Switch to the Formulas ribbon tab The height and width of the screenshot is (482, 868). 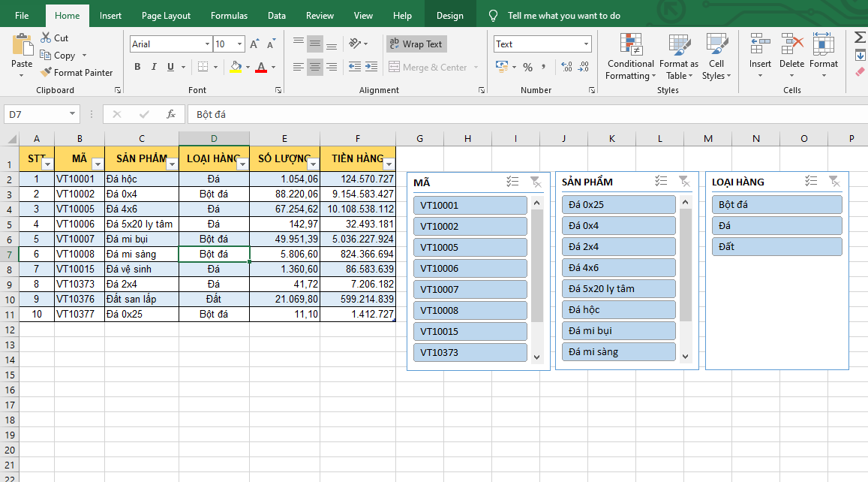[229, 16]
